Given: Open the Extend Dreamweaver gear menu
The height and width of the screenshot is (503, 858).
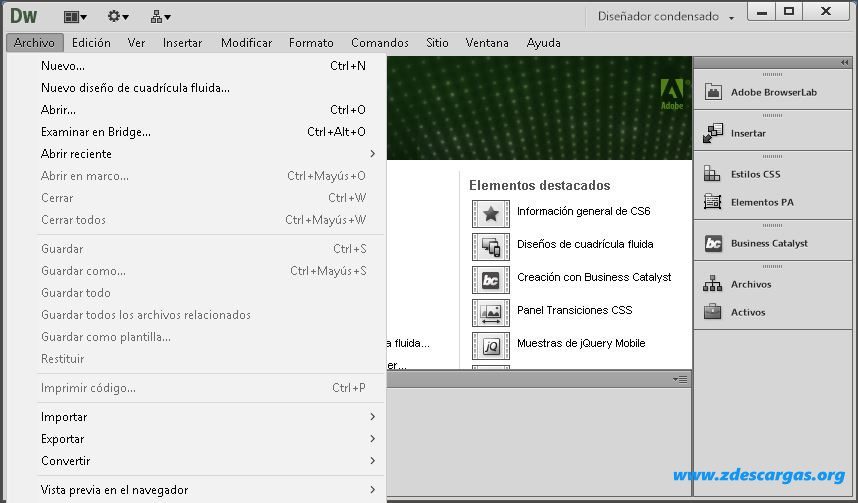Looking at the screenshot, I should 118,17.
